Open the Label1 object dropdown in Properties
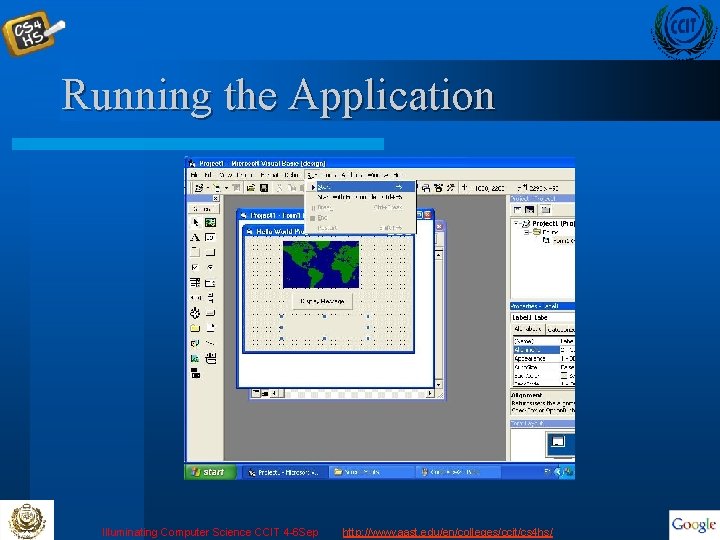Screen dimensions: 720x540 543,317
